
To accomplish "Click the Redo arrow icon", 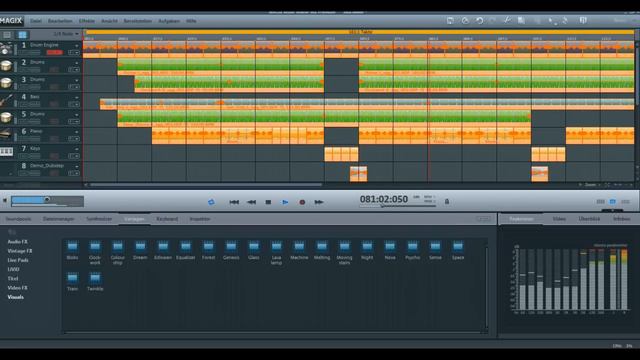I will (x=493, y=20).
